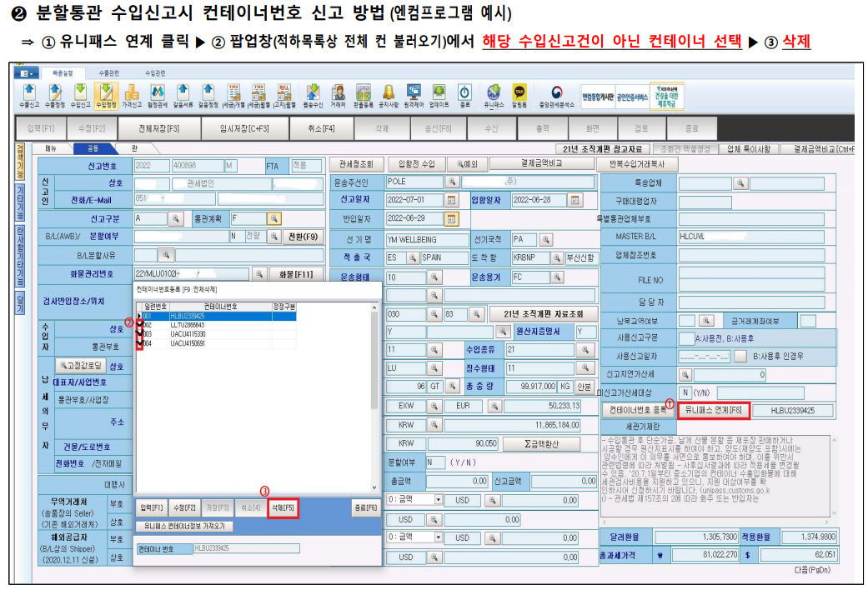Click the search icon beside 운송주선인 POLE

point(452,182)
